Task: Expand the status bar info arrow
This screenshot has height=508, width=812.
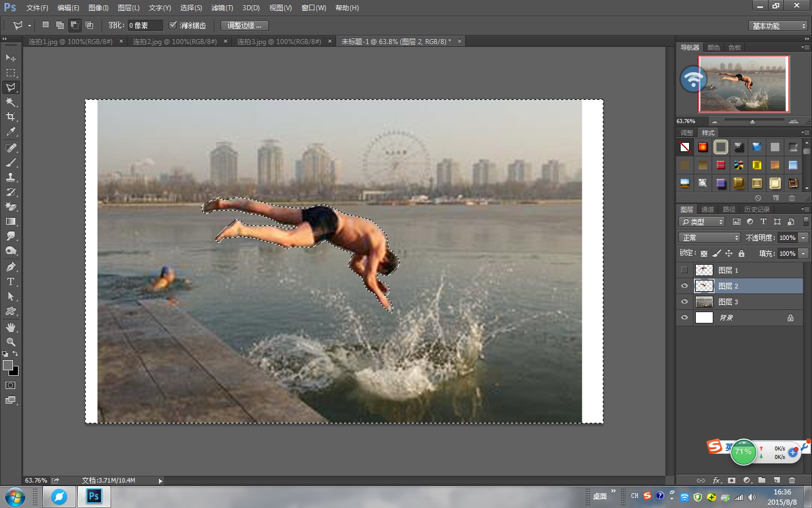Action: [x=161, y=481]
